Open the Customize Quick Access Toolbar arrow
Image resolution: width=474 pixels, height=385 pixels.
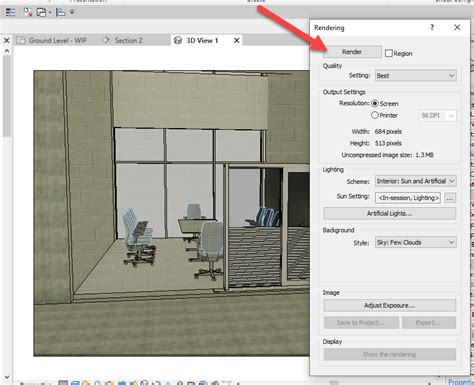(x=72, y=12)
